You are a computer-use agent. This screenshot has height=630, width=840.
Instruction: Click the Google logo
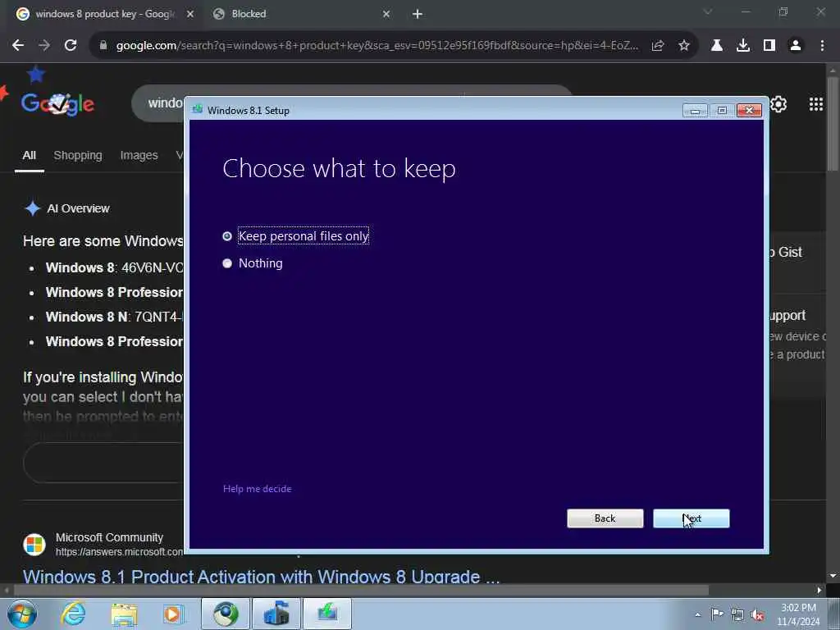pyautogui.click(x=58, y=104)
